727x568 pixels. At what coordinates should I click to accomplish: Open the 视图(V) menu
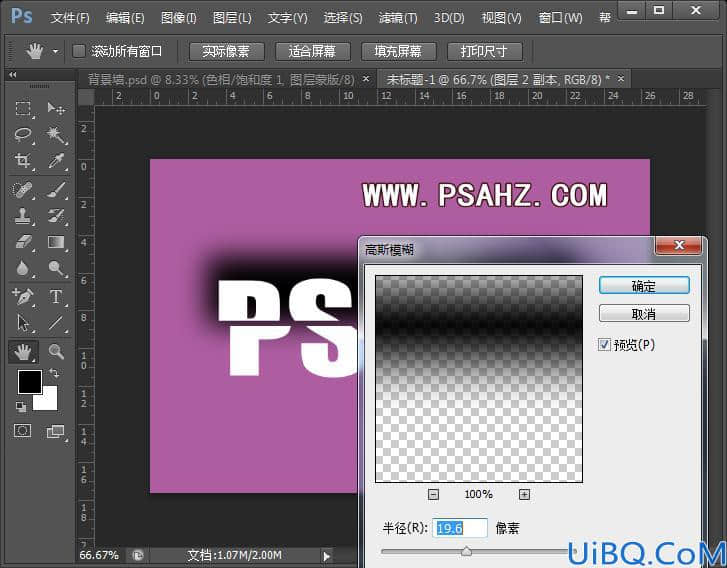pyautogui.click(x=501, y=18)
